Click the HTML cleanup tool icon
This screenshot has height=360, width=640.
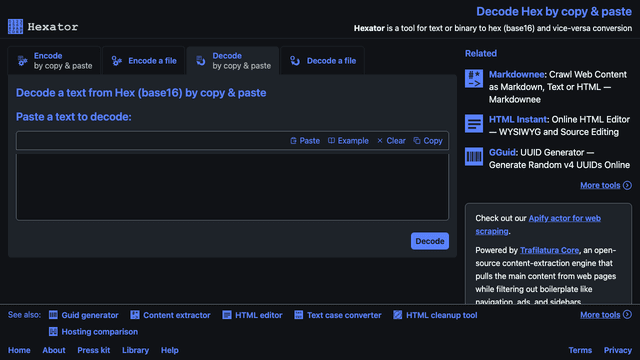[x=398, y=315]
